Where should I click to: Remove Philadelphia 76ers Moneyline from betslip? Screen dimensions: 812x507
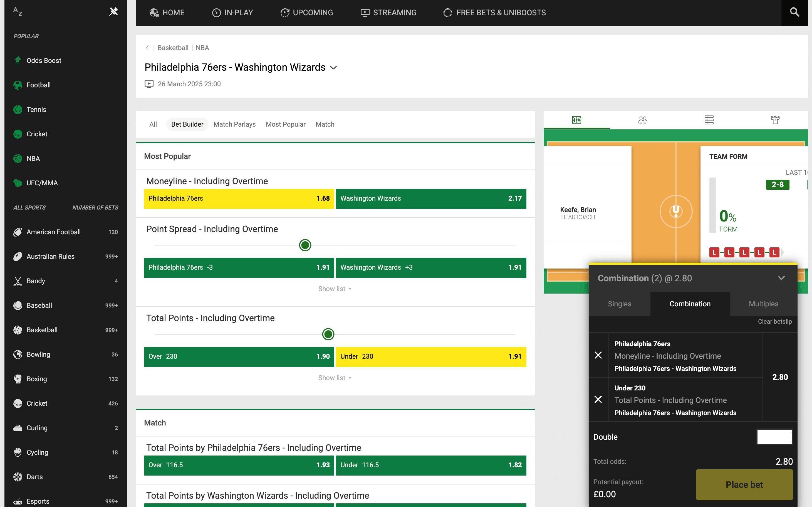598,355
